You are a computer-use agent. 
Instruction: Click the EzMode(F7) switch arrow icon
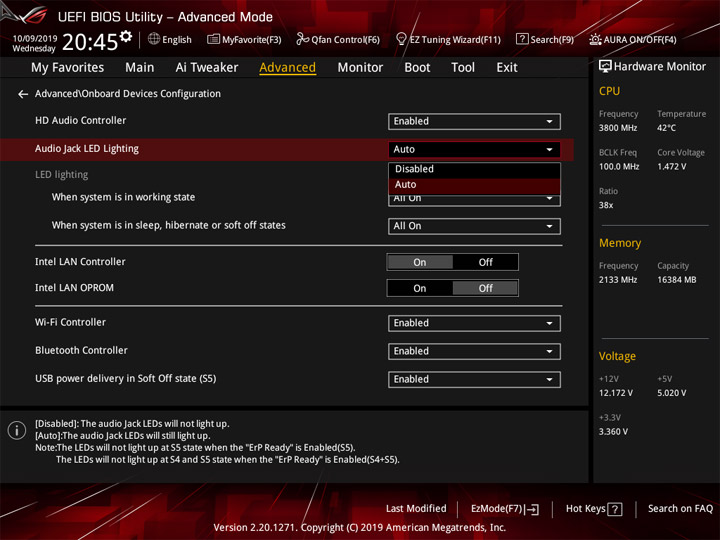pyautogui.click(x=533, y=509)
